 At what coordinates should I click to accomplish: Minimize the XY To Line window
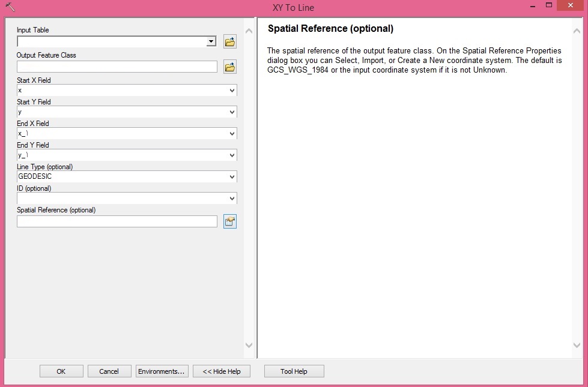pyautogui.click(x=533, y=6)
